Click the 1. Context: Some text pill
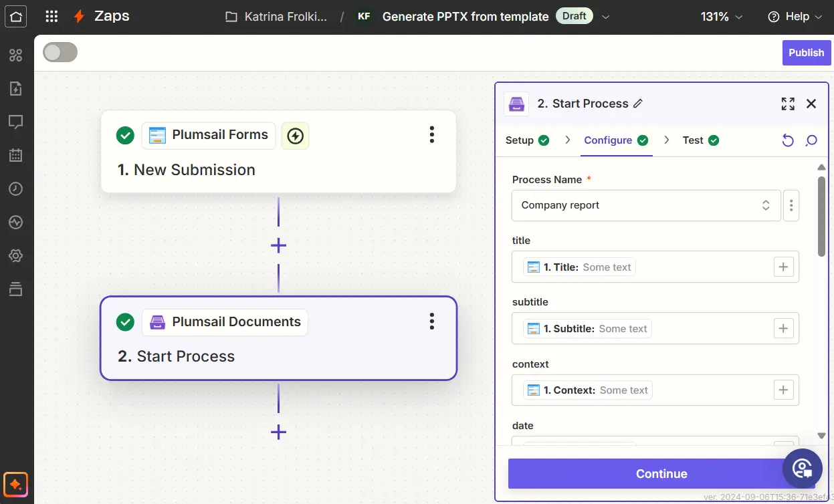 point(588,390)
